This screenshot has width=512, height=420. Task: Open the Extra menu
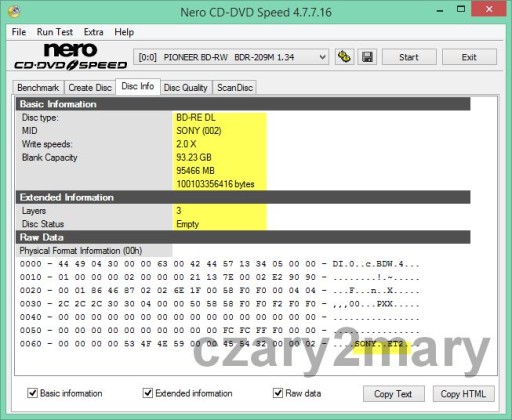click(x=94, y=32)
